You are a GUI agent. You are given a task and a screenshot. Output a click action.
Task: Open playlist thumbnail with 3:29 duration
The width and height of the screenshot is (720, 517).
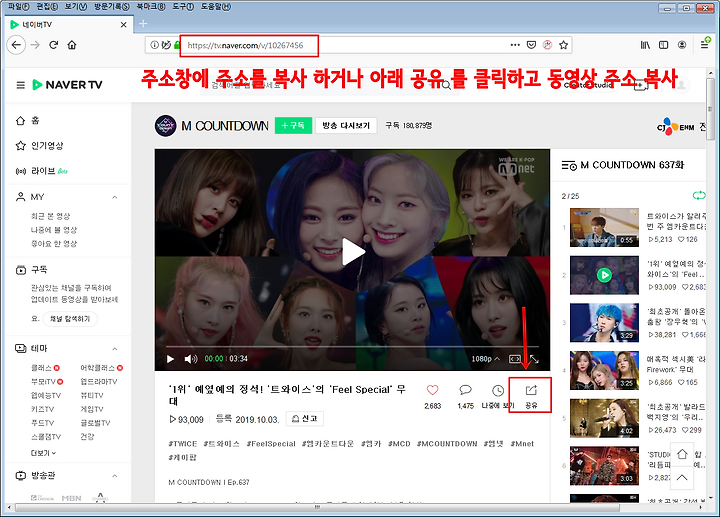(x=604, y=323)
